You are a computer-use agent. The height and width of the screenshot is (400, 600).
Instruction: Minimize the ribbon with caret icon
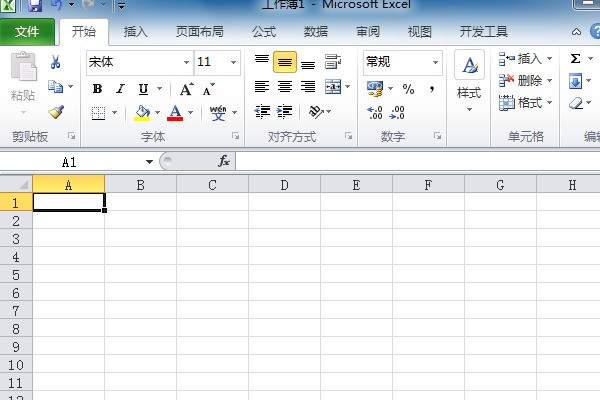pyautogui.click(x=576, y=32)
